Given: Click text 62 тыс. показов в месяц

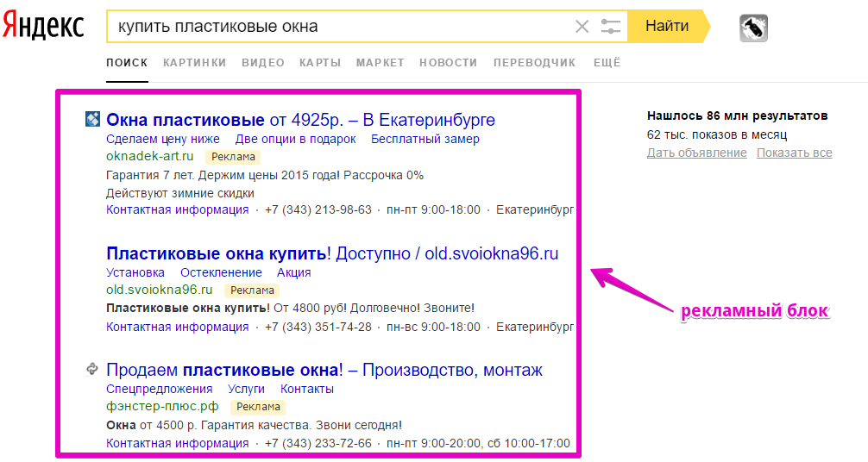Looking at the screenshot, I should pyautogui.click(x=717, y=134).
